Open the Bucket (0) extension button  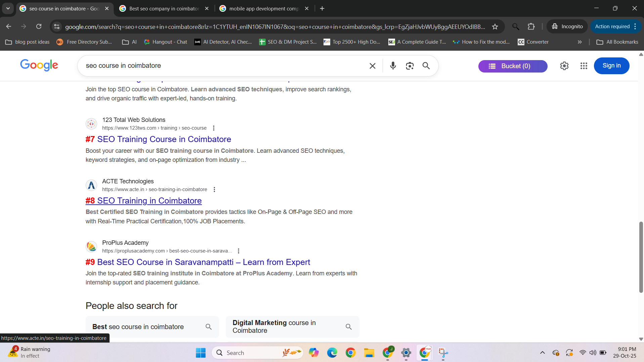click(513, 66)
